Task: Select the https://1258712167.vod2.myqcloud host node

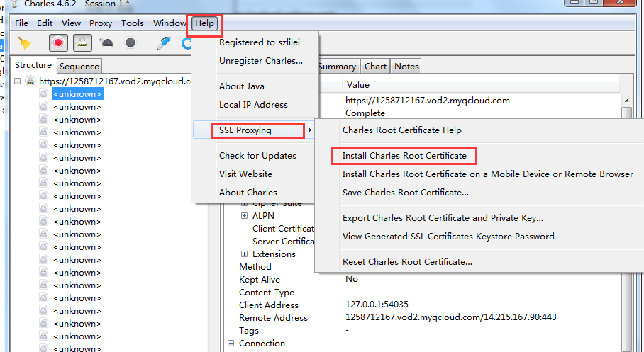Action: coord(115,81)
